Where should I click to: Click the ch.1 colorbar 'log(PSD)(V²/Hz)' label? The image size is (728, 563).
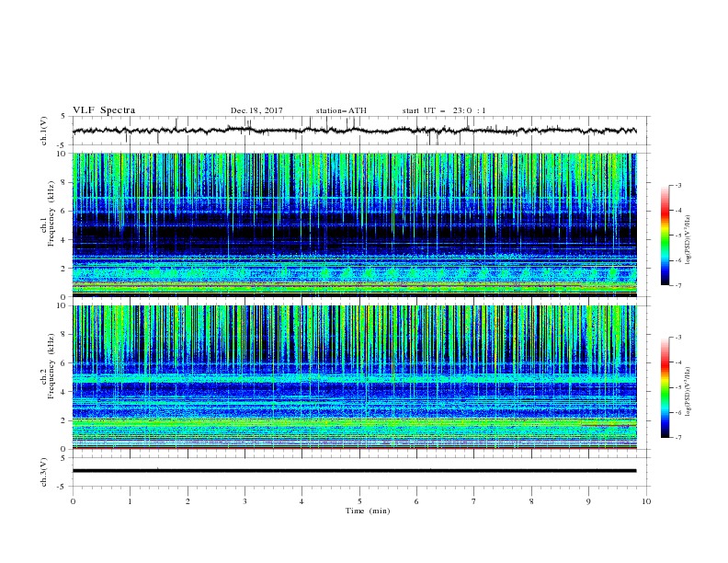coord(688,240)
